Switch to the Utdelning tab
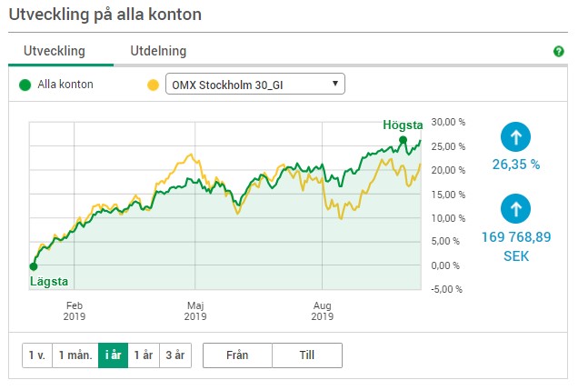Image resolution: width=588 pixels, height=390 pixels. (x=158, y=51)
